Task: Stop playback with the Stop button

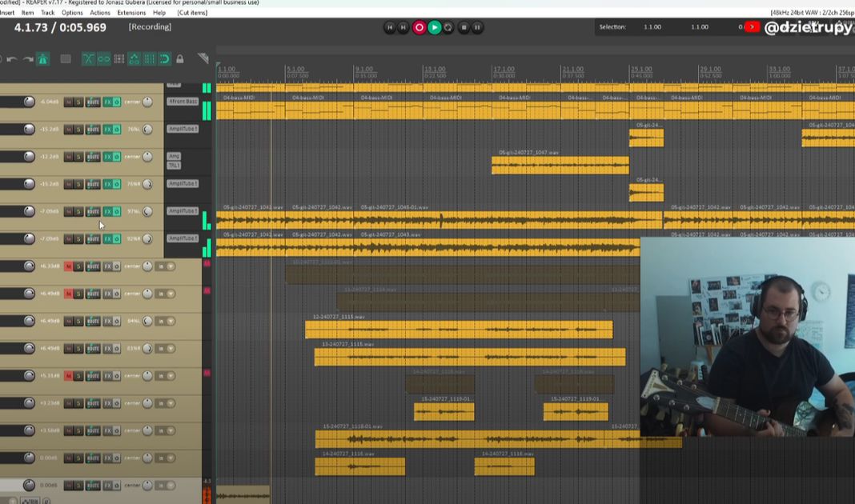Action: point(463,27)
